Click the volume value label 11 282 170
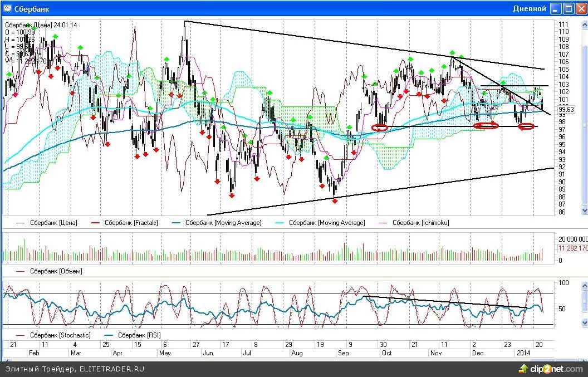Viewport: 588px width, 377px height. [x=572, y=248]
